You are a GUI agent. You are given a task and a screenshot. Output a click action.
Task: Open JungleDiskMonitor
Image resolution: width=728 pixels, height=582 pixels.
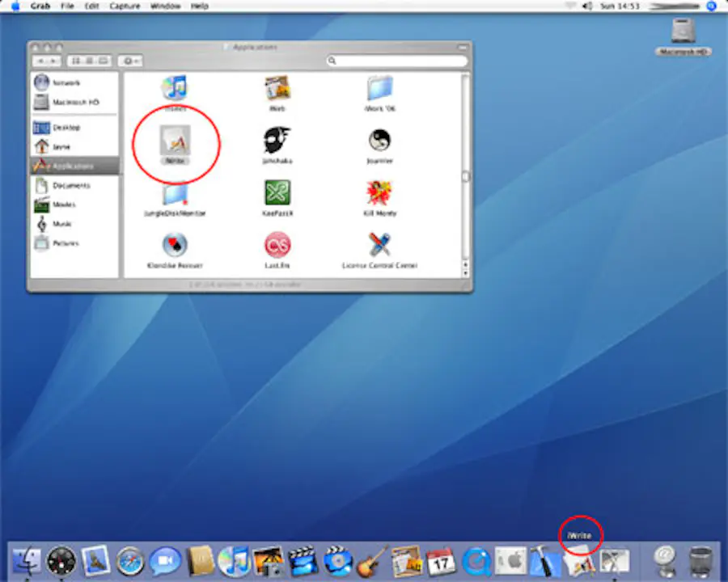(x=175, y=194)
